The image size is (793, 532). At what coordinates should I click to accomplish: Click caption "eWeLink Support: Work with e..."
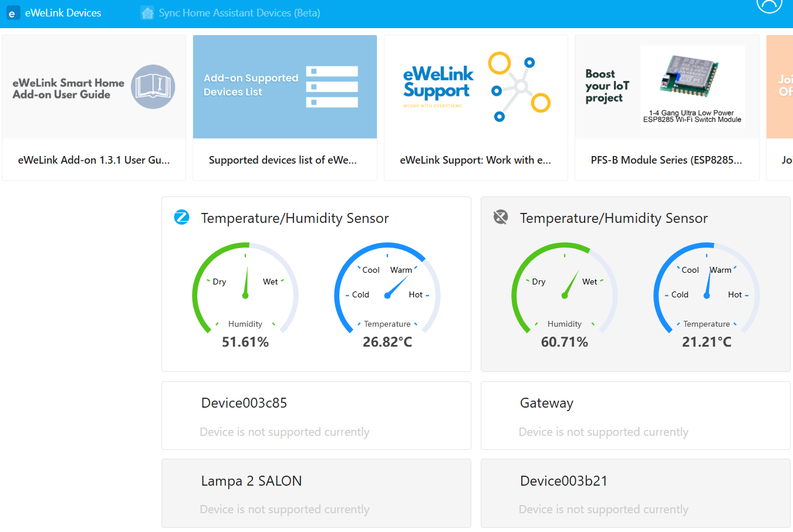(475, 160)
